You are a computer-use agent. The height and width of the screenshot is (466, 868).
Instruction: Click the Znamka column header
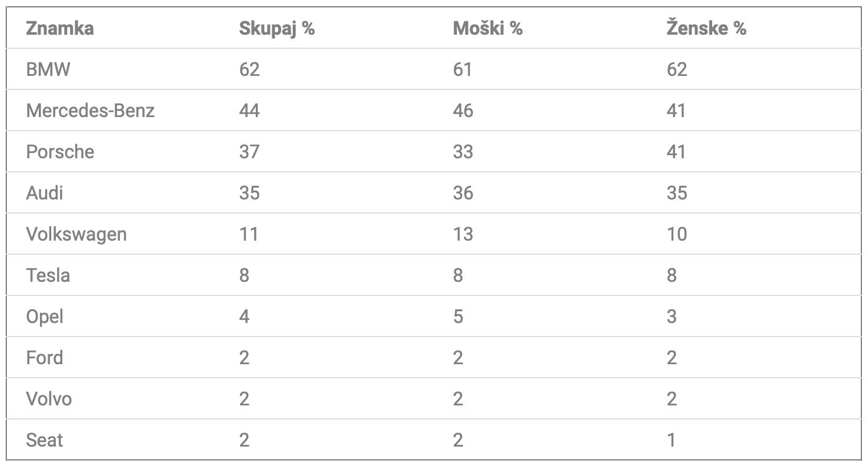(60, 28)
